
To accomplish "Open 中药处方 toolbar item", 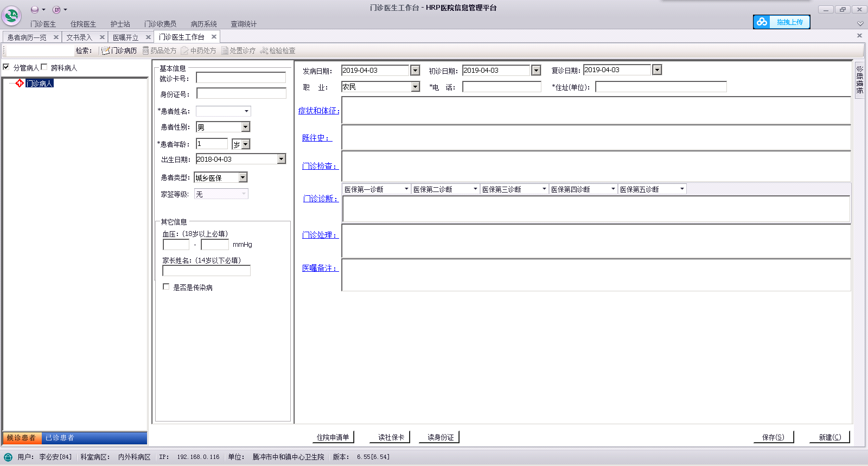I will point(199,50).
